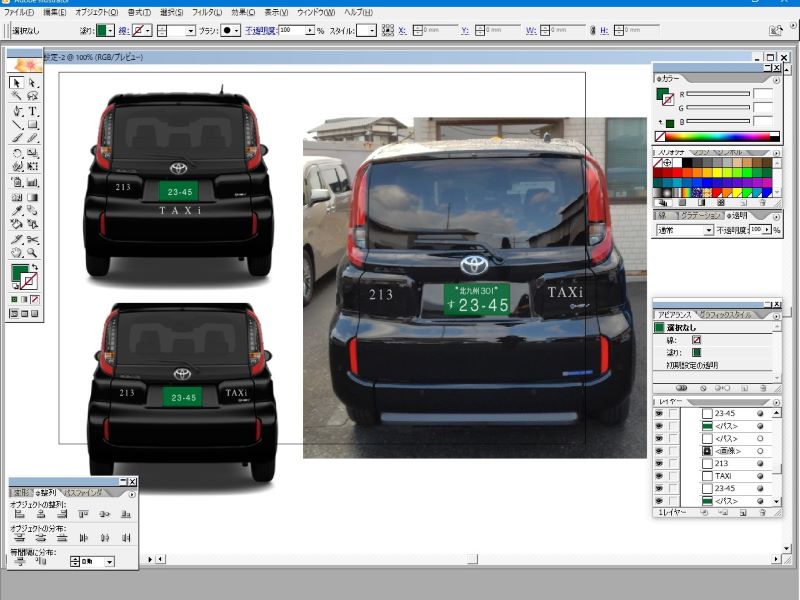Click the color spectrum bar in Color panel
Image resolution: width=800 pixels, height=600 pixels.
[717, 136]
